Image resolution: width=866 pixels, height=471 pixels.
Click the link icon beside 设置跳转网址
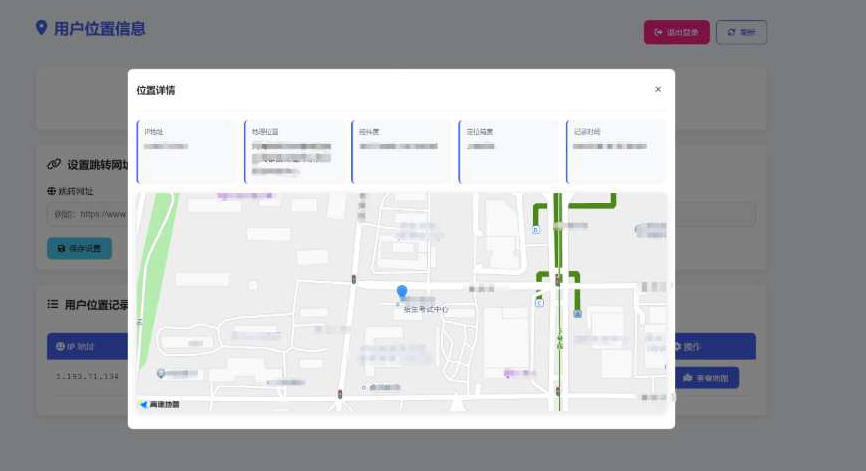[54, 164]
